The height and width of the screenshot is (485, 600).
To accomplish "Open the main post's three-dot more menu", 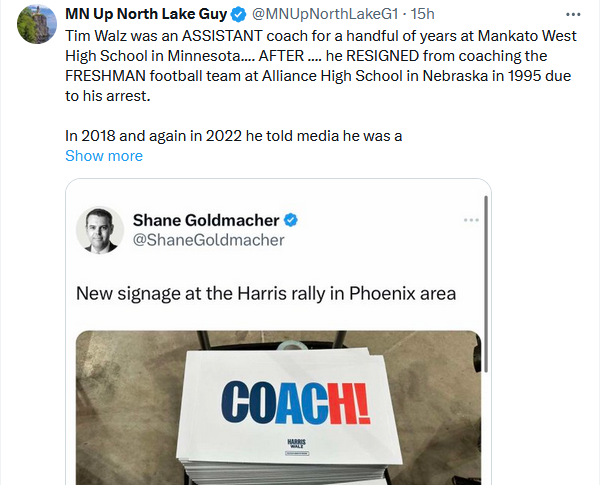I will 572,15.
